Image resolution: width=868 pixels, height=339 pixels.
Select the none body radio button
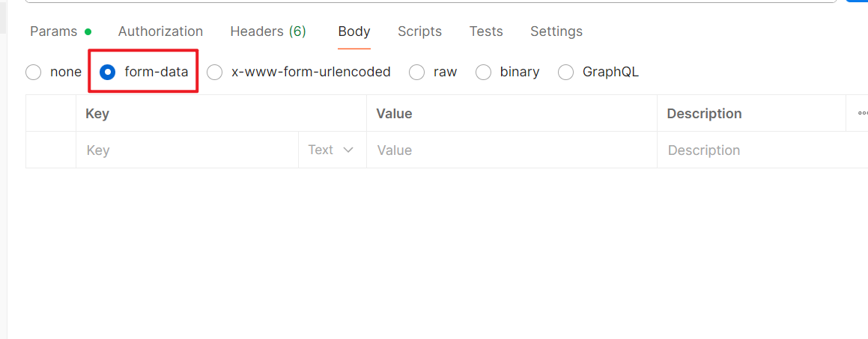[34, 72]
